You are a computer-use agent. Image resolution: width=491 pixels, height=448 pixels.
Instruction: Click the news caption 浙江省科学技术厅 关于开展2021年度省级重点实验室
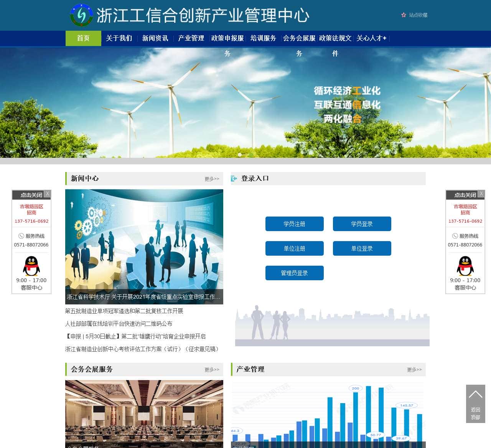point(144,297)
